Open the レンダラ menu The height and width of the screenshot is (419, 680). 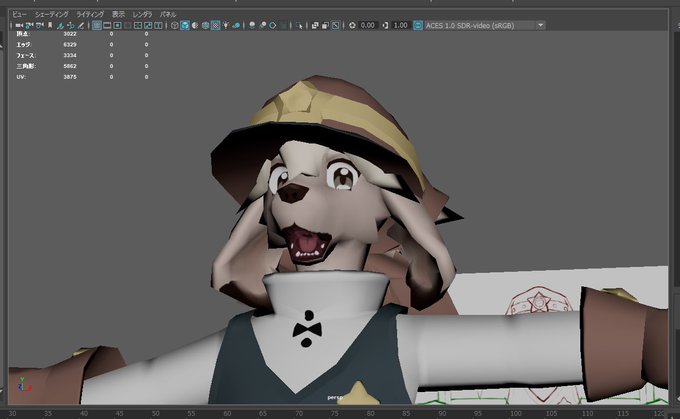tap(142, 14)
